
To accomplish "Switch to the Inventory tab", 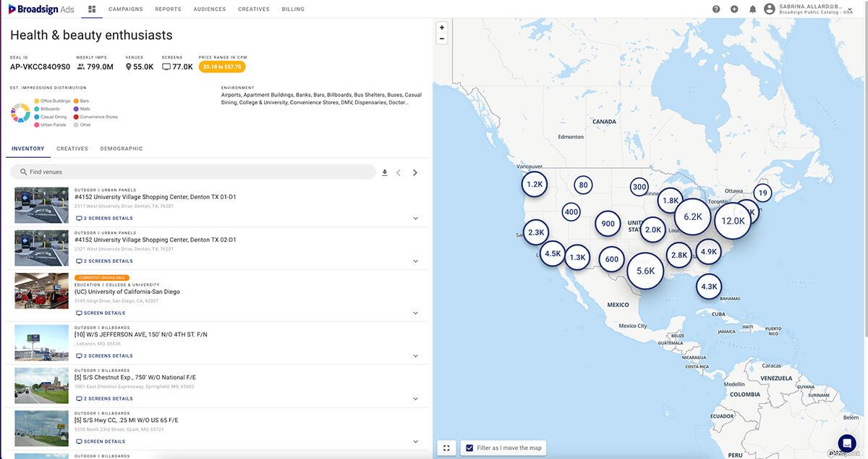I will 27,148.
